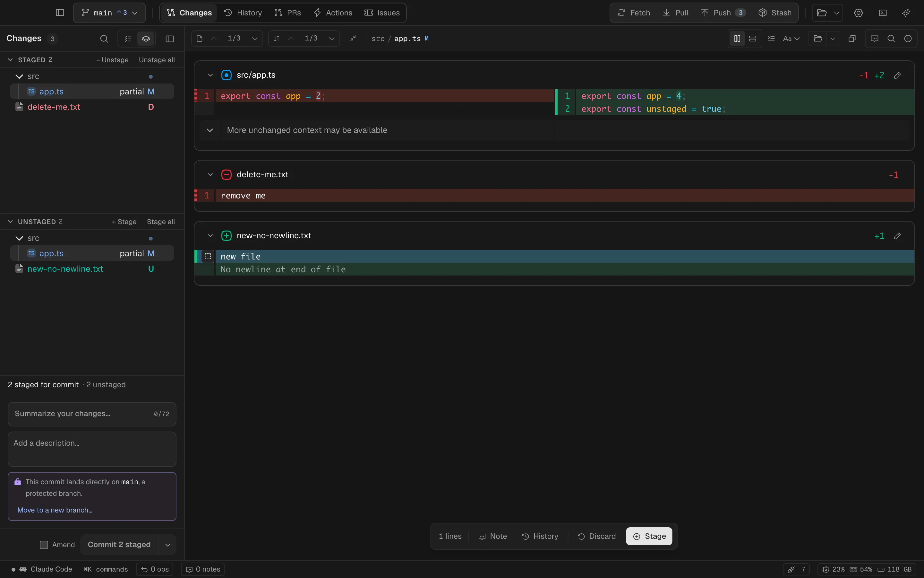Edit new-no-newline.txt with pencil icon
The image size is (924, 578).
[897, 236]
